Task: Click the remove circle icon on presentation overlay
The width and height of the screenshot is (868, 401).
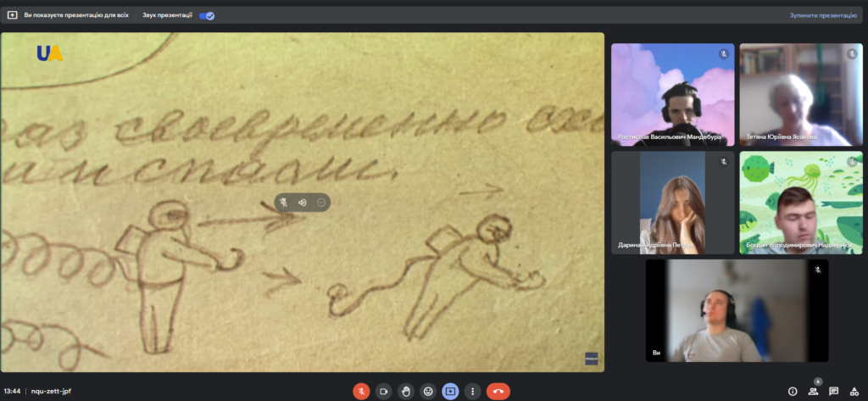Action: 321,203
